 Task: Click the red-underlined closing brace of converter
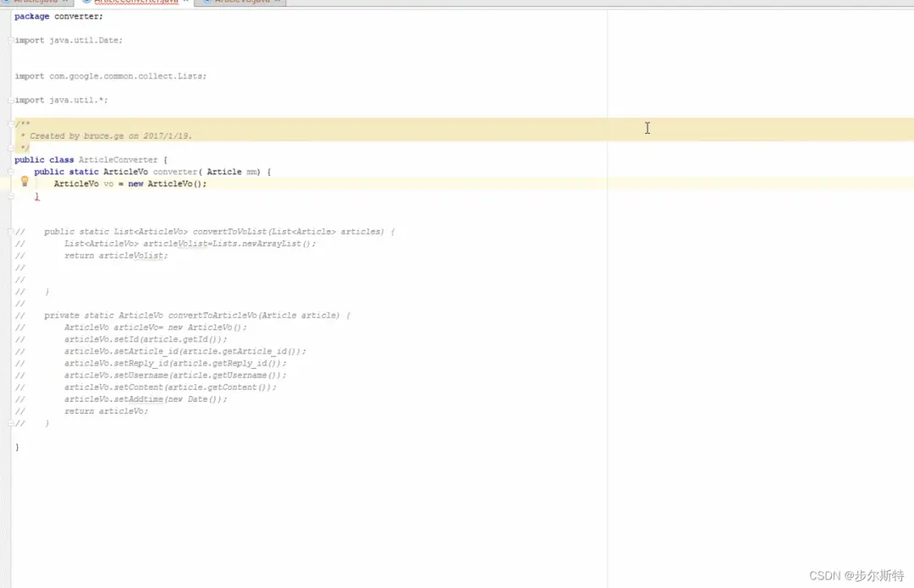36,196
